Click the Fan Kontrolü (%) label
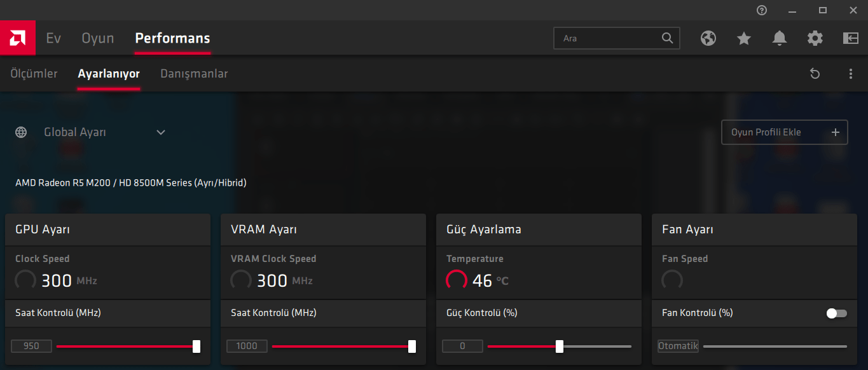868x370 pixels. point(698,313)
